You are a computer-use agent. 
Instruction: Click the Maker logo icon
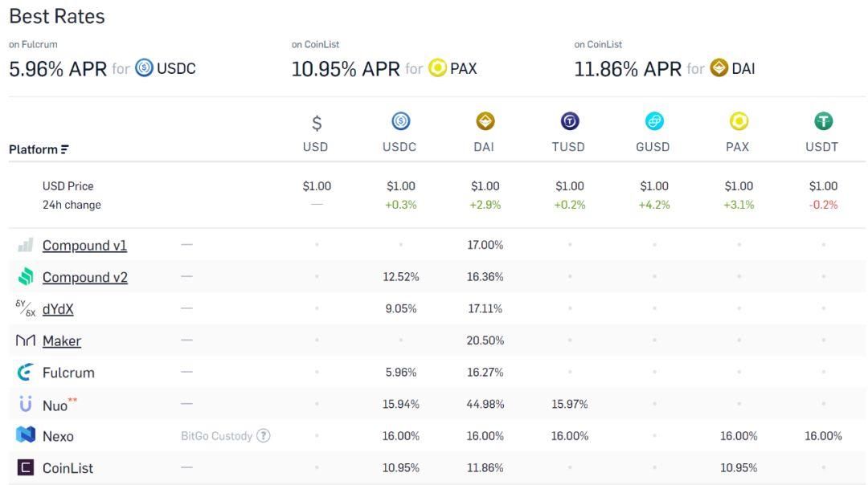[x=26, y=340]
